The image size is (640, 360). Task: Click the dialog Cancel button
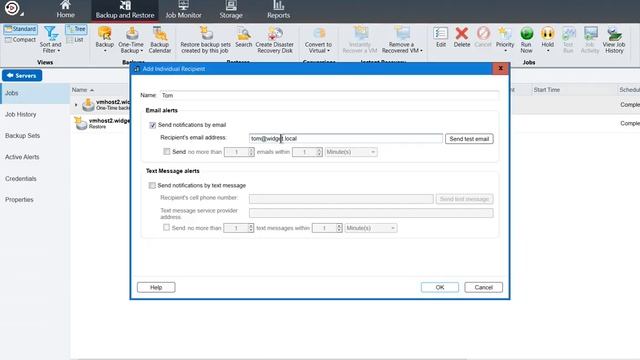coord(483,287)
